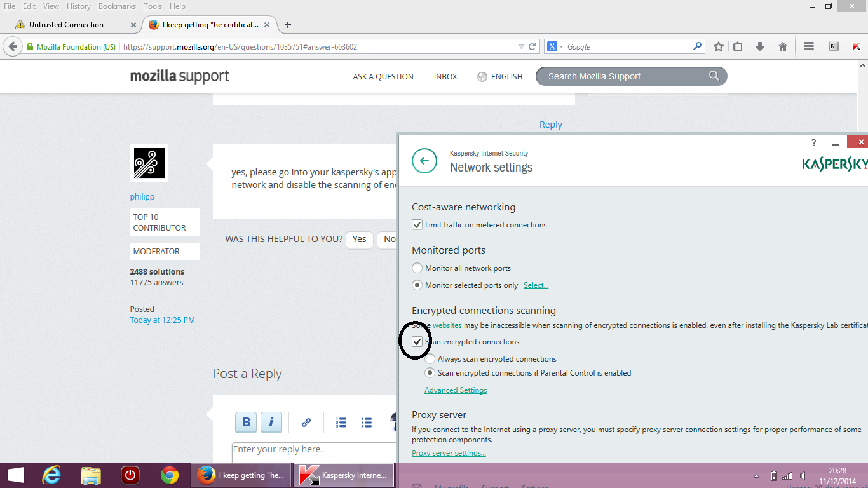Close the Untrusted Connection tab

tap(133, 25)
